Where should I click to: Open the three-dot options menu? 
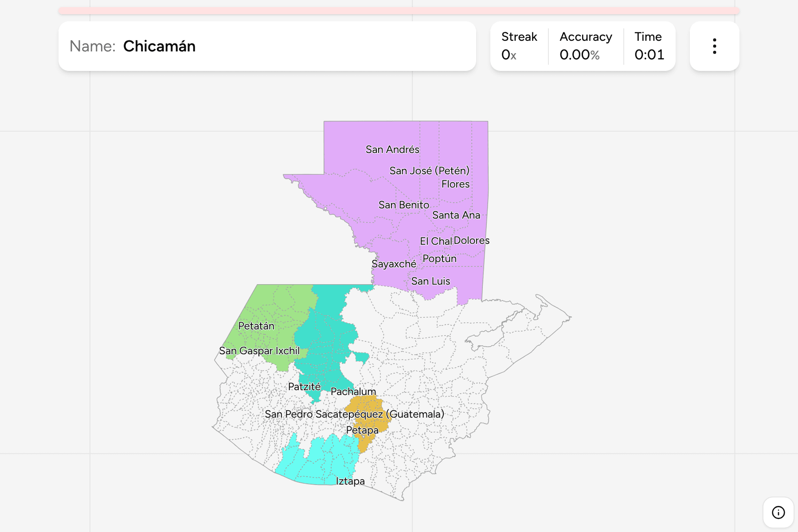click(714, 46)
